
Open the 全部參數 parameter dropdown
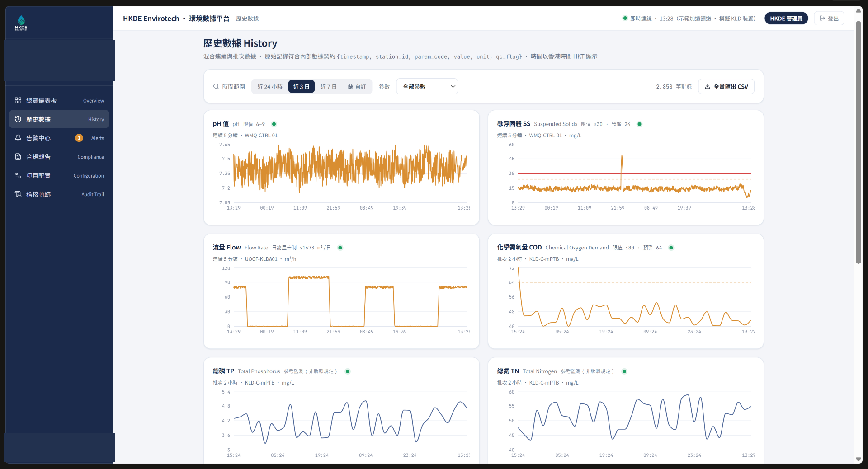(x=427, y=86)
